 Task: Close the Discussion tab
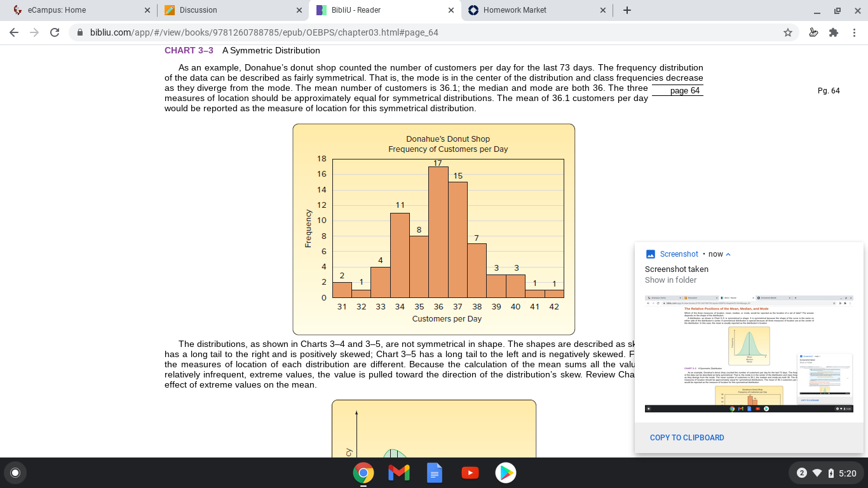(x=299, y=10)
